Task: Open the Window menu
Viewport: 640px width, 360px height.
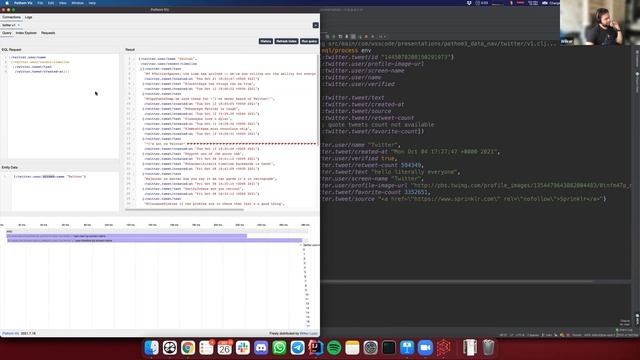Action: pos(78,3)
